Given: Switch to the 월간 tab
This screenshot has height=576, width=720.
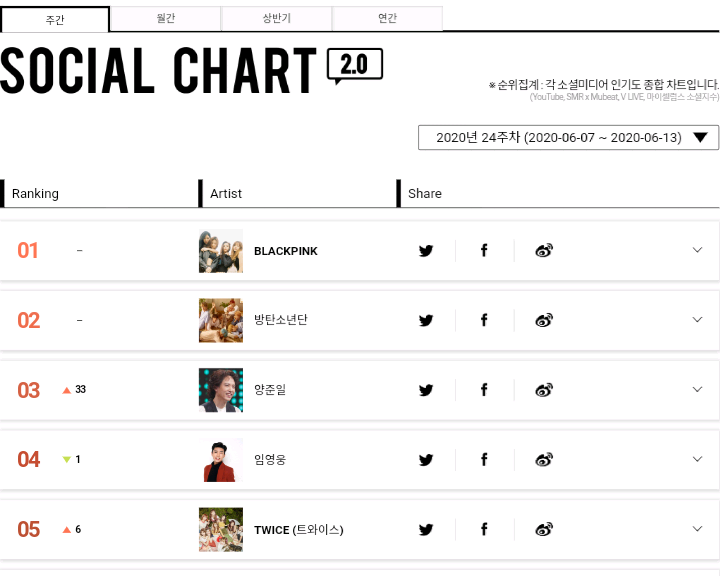Looking at the screenshot, I should click(165, 19).
